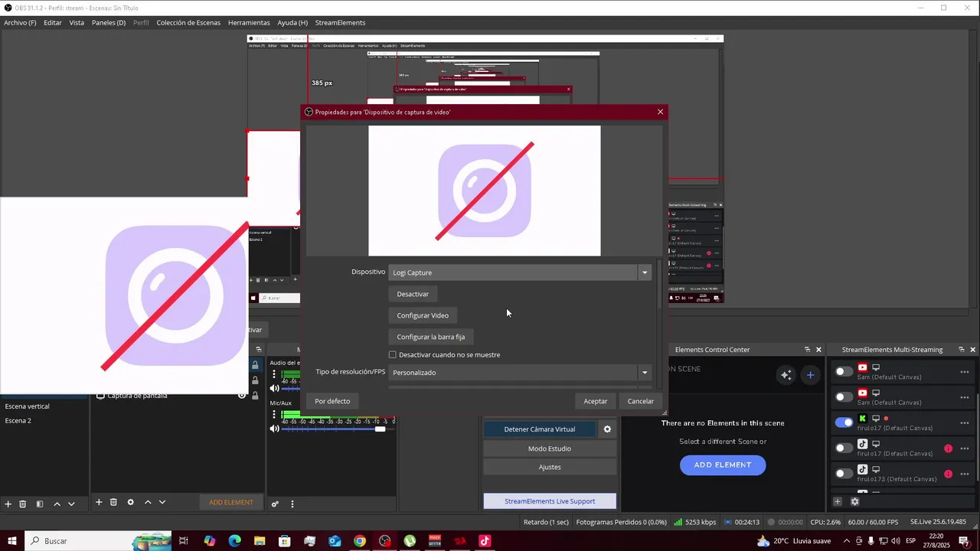Image resolution: width=980 pixels, height=551 pixels.
Task: Open more options for the Kick firulo17 destination
Action: (x=965, y=422)
